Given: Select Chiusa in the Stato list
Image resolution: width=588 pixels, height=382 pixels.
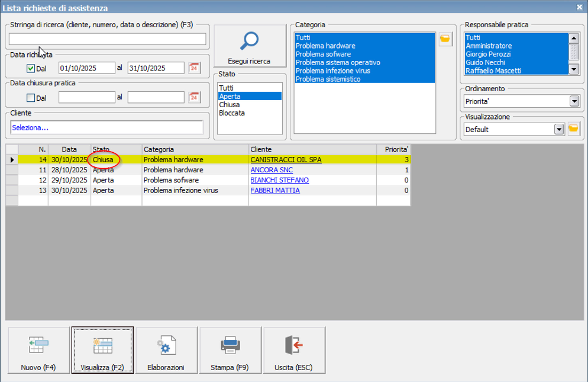Looking at the screenshot, I should pos(229,104).
